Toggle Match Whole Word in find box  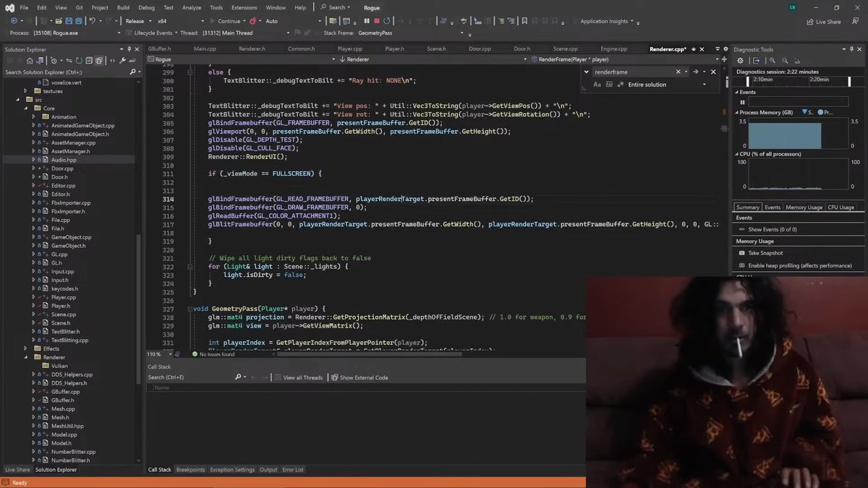point(609,85)
